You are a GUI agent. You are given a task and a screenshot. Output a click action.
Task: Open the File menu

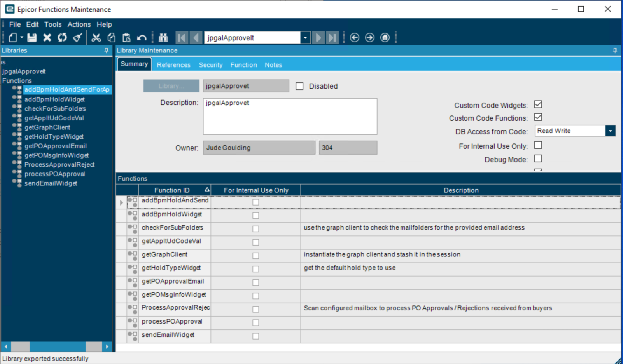tap(15, 24)
